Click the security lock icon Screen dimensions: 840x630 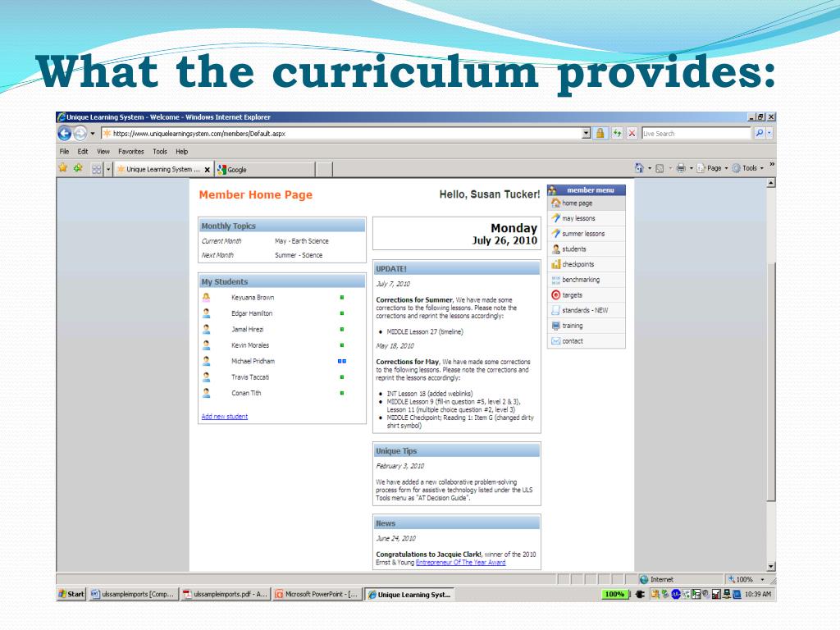pyautogui.click(x=600, y=134)
